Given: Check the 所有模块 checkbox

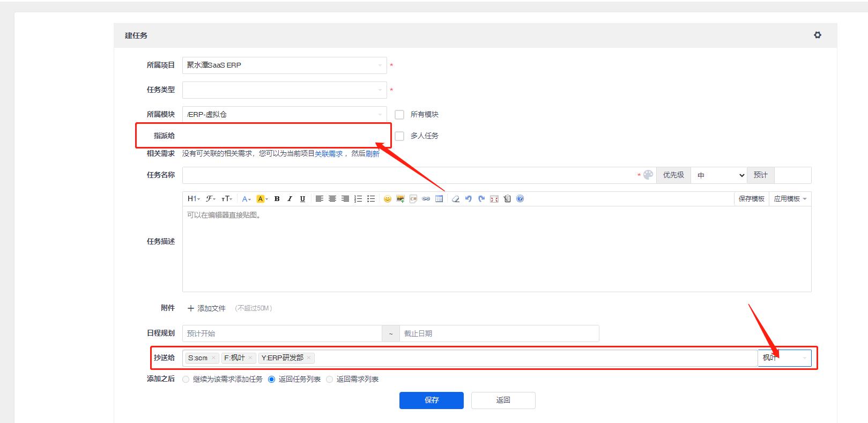Looking at the screenshot, I should 399,115.
